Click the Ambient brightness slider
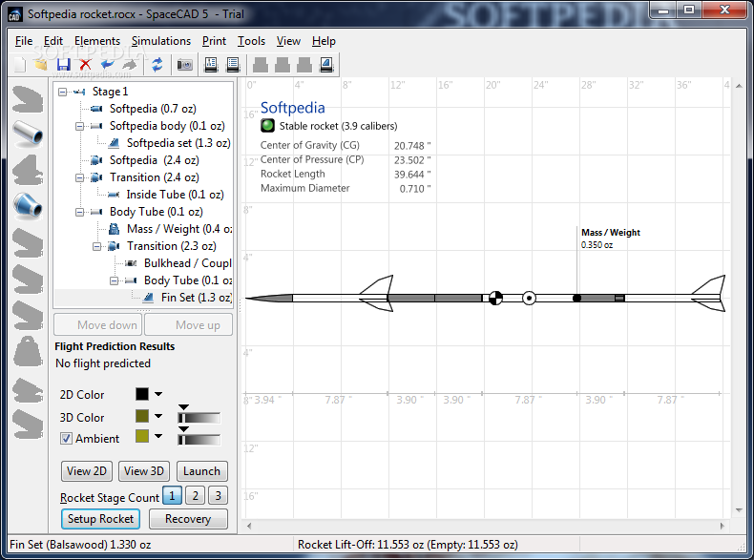754x560 pixels. coord(199,440)
